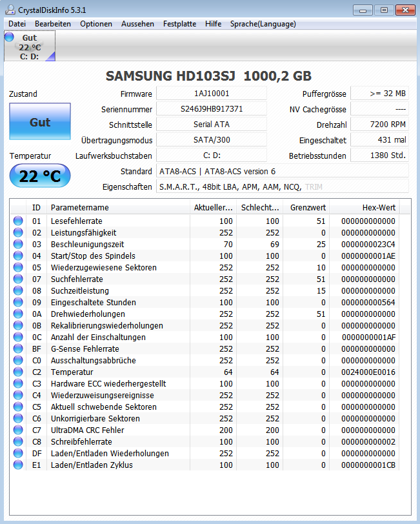The width and height of the screenshot is (420, 524).
Task: Click the Drehzahl field 7200 RPM
Action: [379, 125]
